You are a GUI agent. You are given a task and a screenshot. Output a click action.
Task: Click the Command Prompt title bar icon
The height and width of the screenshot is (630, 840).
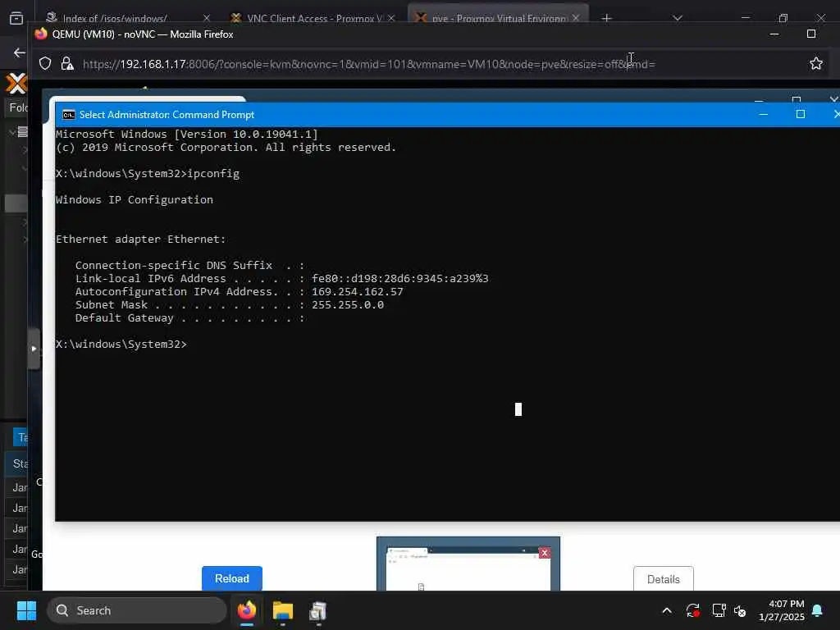pos(69,115)
